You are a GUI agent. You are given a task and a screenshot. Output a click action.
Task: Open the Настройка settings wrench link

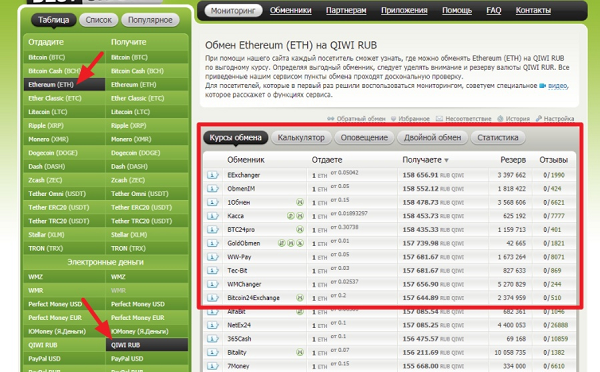coord(555,119)
